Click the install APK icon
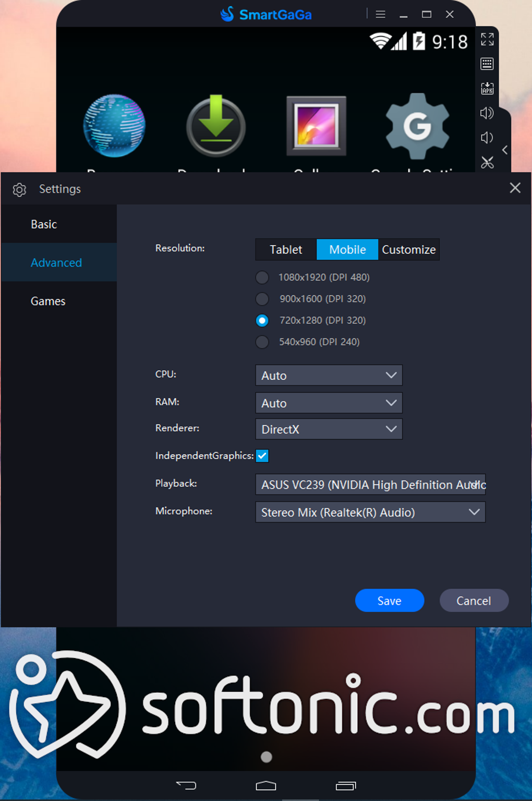 click(x=487, y=88)
